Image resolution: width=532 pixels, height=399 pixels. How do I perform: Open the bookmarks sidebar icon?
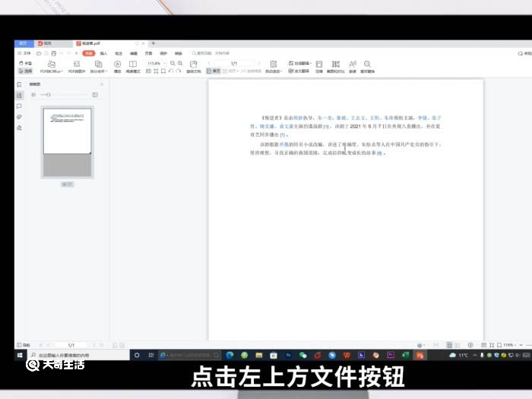click(x=19, y=84)
